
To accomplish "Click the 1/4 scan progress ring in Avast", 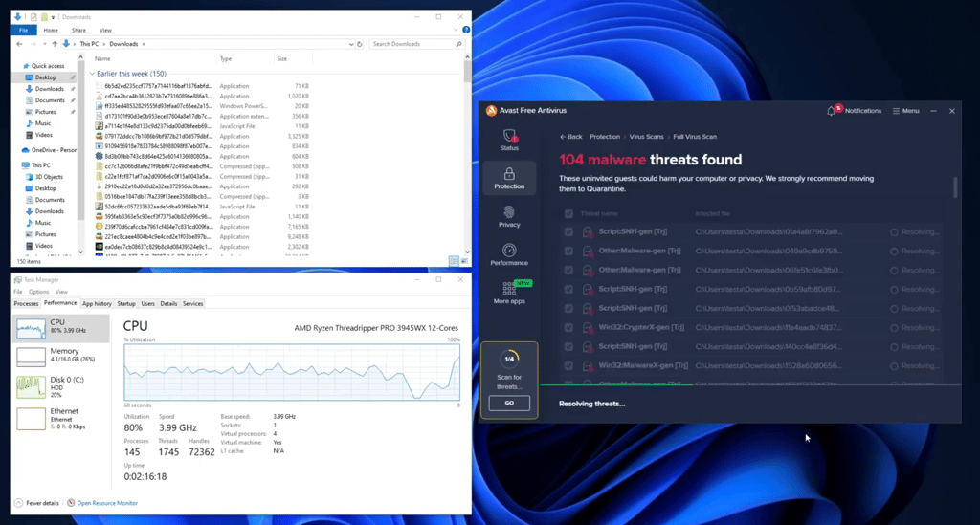I will point(509,359).
